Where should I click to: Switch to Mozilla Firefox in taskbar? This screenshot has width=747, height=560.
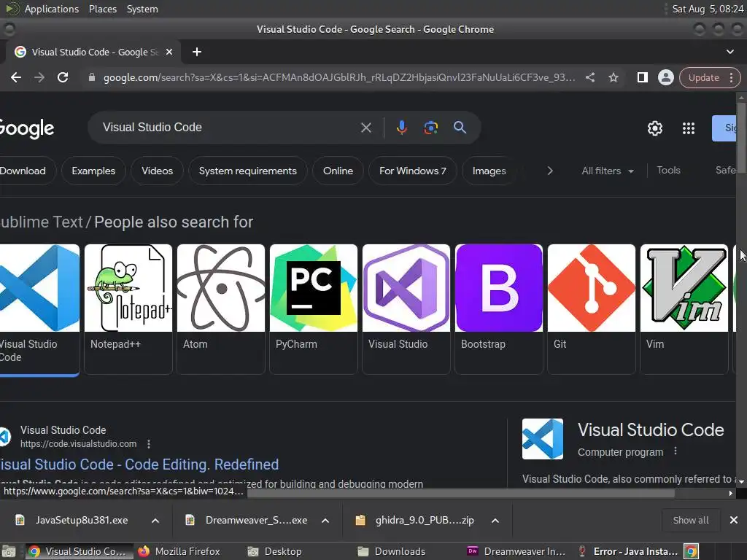[179, 551]
